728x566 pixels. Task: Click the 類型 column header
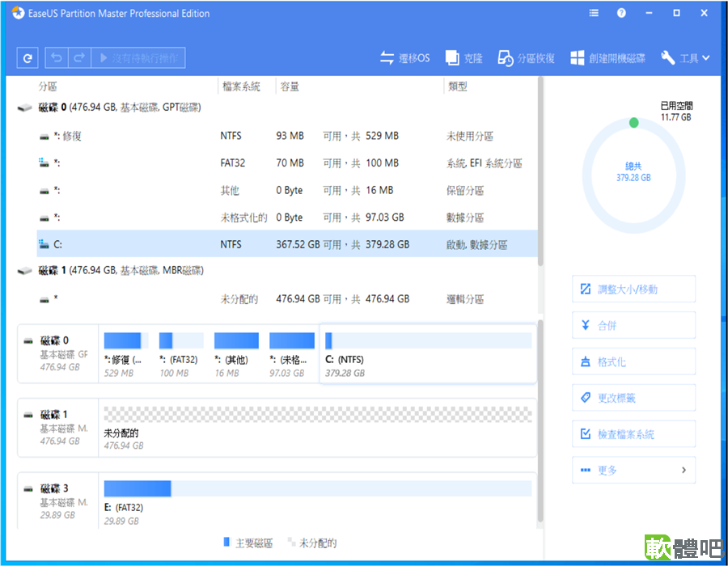[457, 87]
